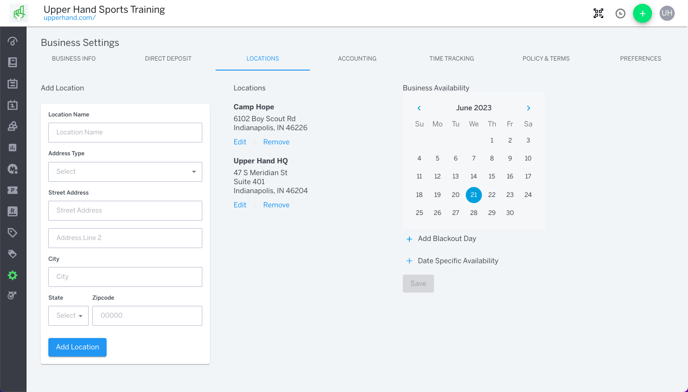The height and width of the screenshot is (392, 688).
Task: Click the grey Save button
Action: [x=418, y=284]
